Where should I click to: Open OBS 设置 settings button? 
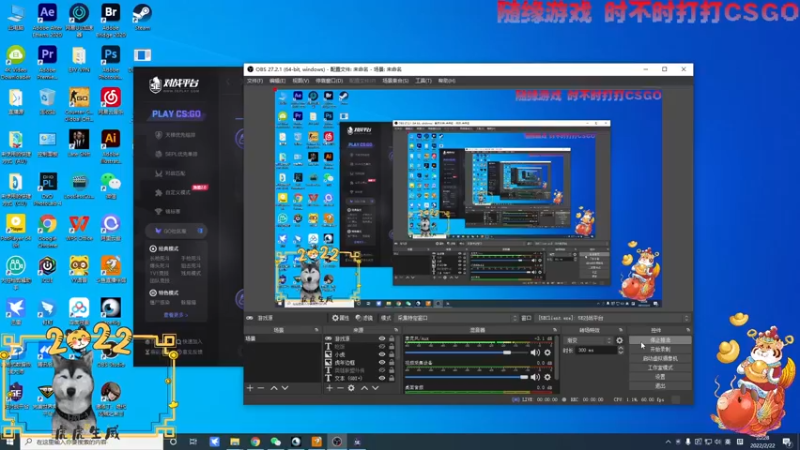click(660, 377)
